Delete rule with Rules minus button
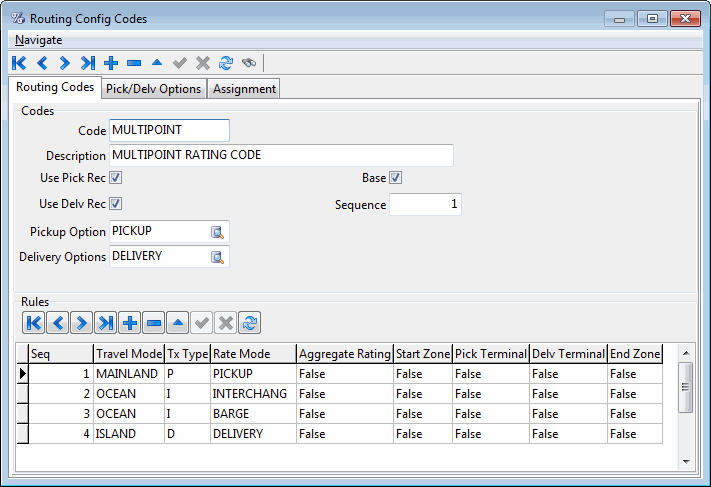The height and width of the screenshot is (487, 711). [153, 322]
